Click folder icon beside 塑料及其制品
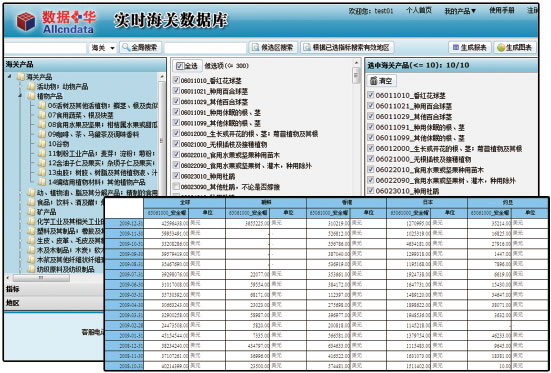 (32, 231)
